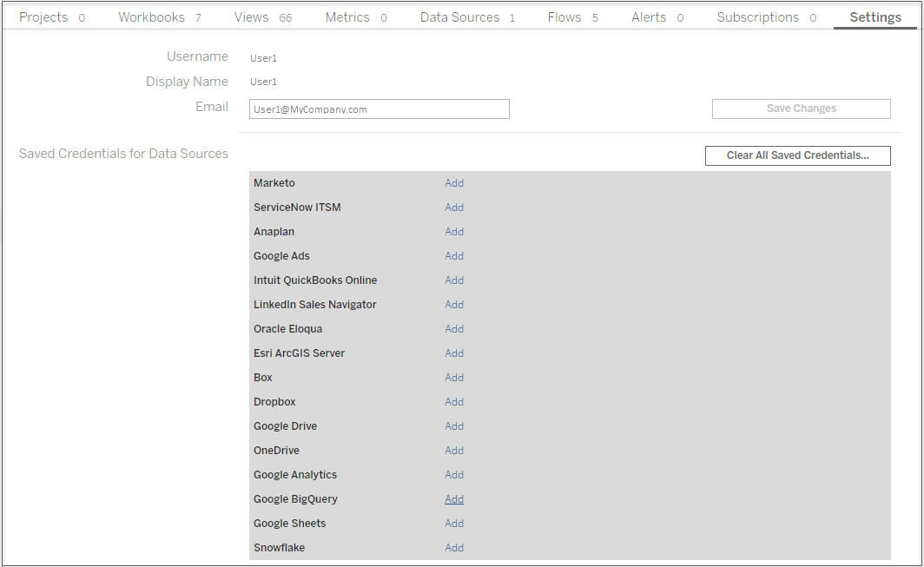
Task: Go to the Flows tab
Action: [573, 17]
